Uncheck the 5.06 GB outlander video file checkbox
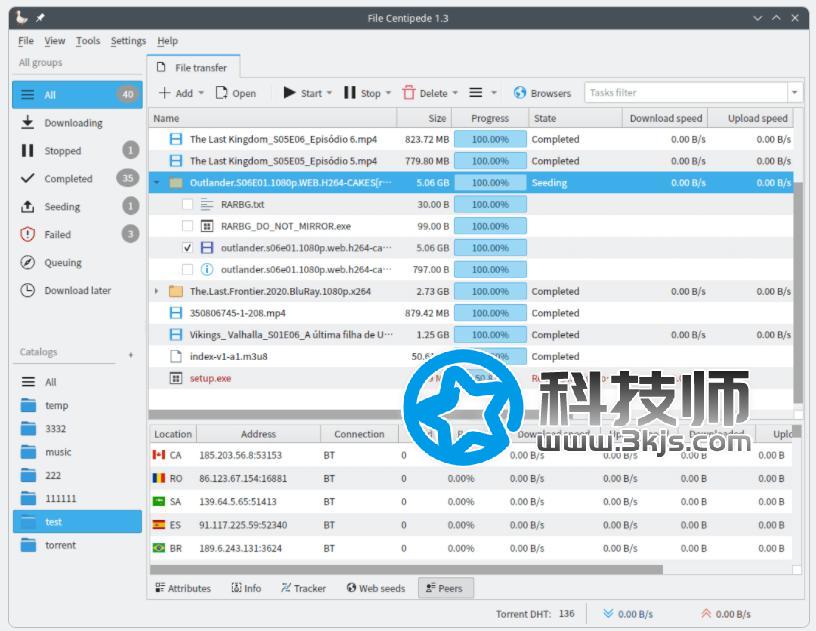The image size is (816, 631). pos(187,248)
